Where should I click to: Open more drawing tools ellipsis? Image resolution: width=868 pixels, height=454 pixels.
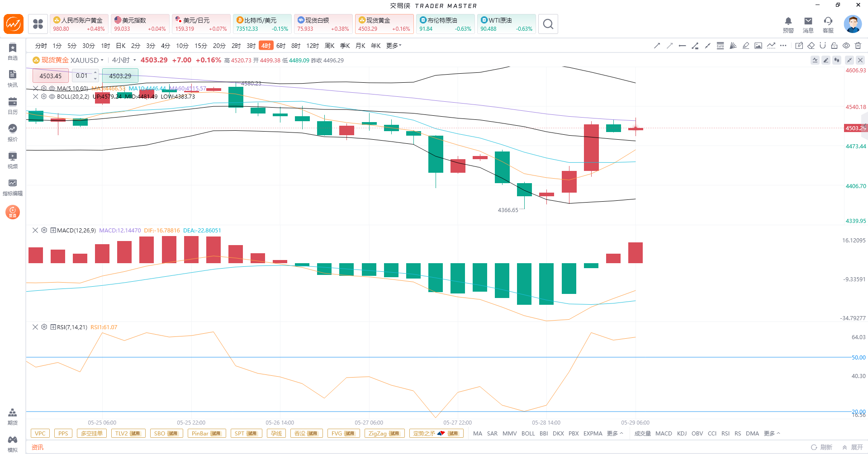click(x=783, y=46)
